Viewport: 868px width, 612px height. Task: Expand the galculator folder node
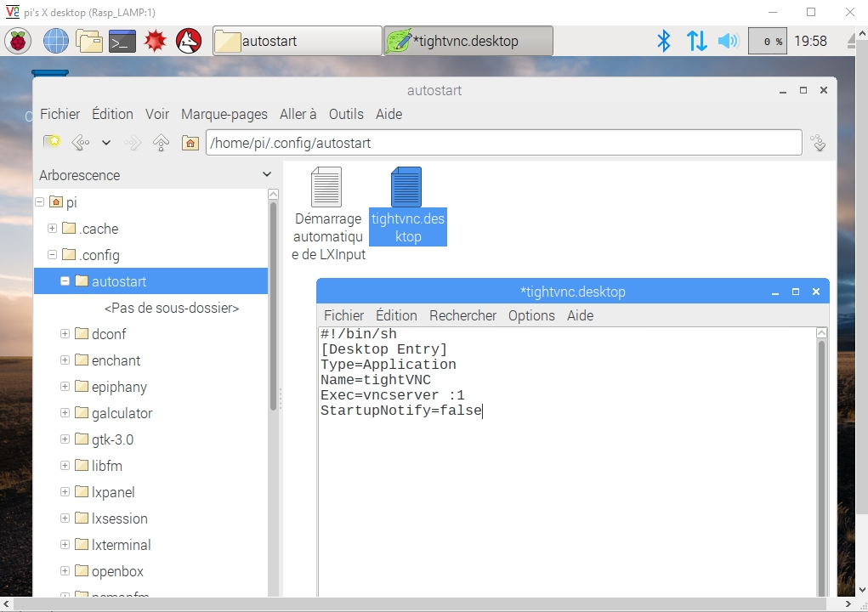point(65,413)
